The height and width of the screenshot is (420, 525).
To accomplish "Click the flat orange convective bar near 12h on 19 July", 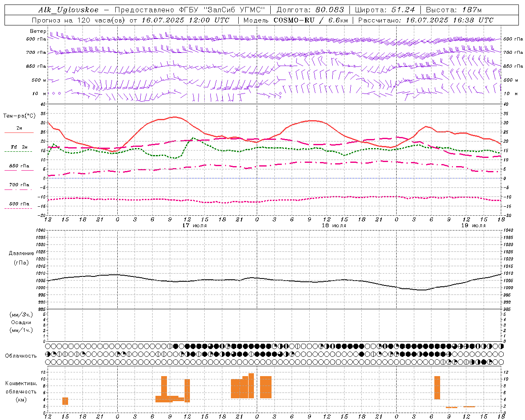I will click(x=469, y=406).
